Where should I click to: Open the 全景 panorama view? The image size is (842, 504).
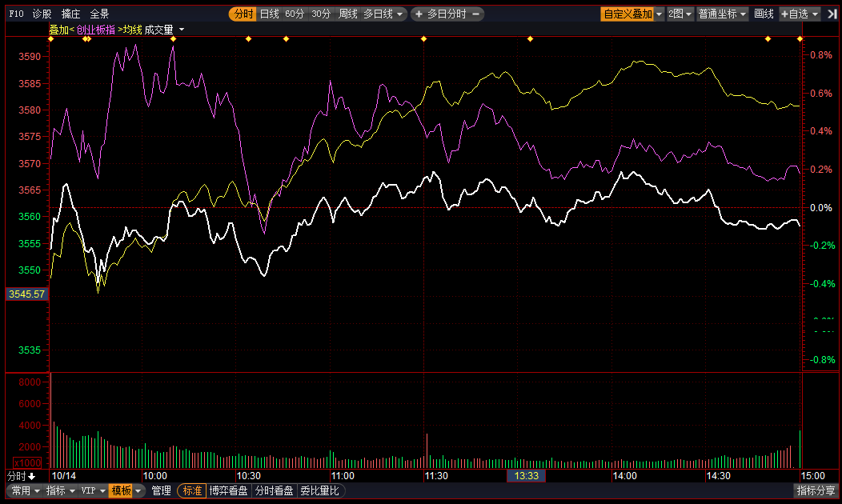tap(99, 14)
